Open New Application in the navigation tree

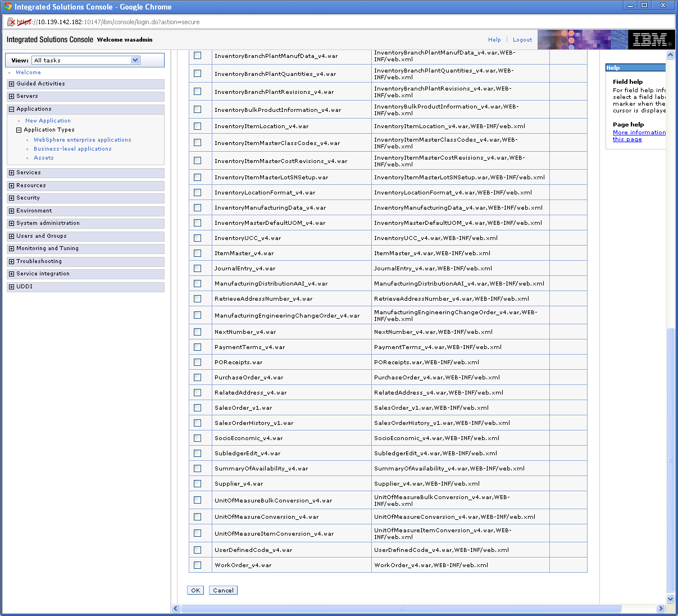tap(48, 121)
